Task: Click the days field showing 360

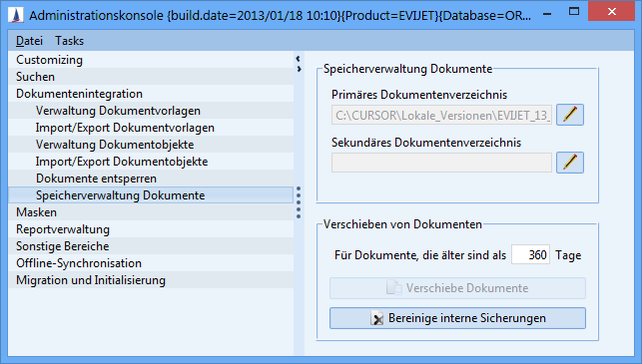Action: 530,255
